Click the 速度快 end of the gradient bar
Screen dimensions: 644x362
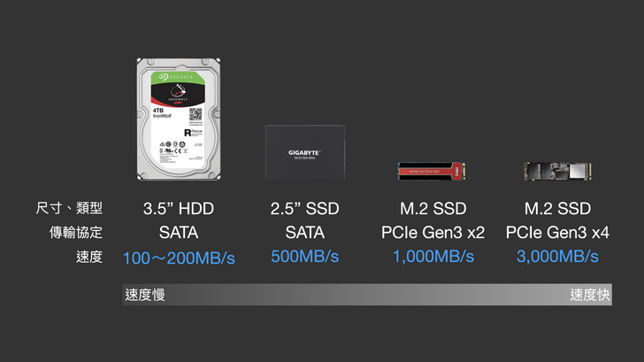pyautogui.click(x=589, y=295)
